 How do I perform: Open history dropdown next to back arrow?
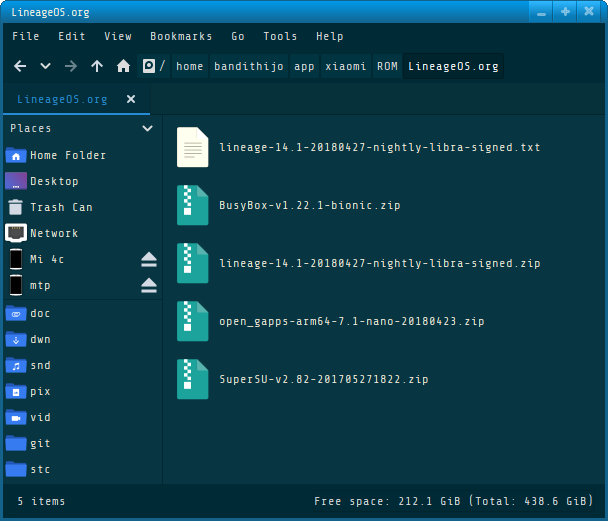click(x=45, y=66)
